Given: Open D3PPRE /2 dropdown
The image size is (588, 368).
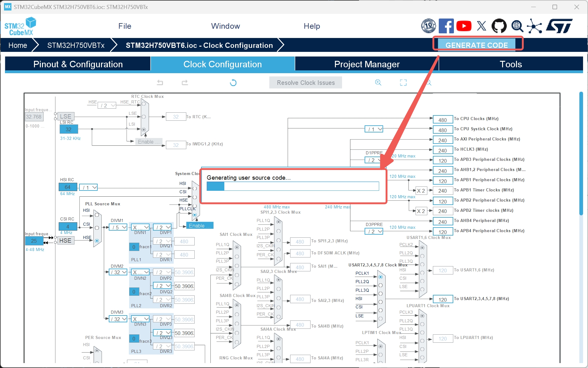Looking at the screenshot, I should coord(374,231).
